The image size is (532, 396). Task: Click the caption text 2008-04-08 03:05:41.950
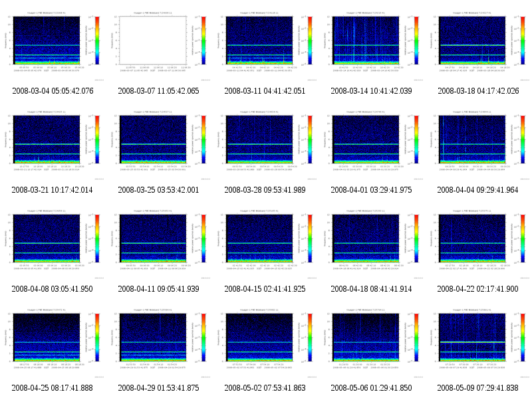point(53,289)
